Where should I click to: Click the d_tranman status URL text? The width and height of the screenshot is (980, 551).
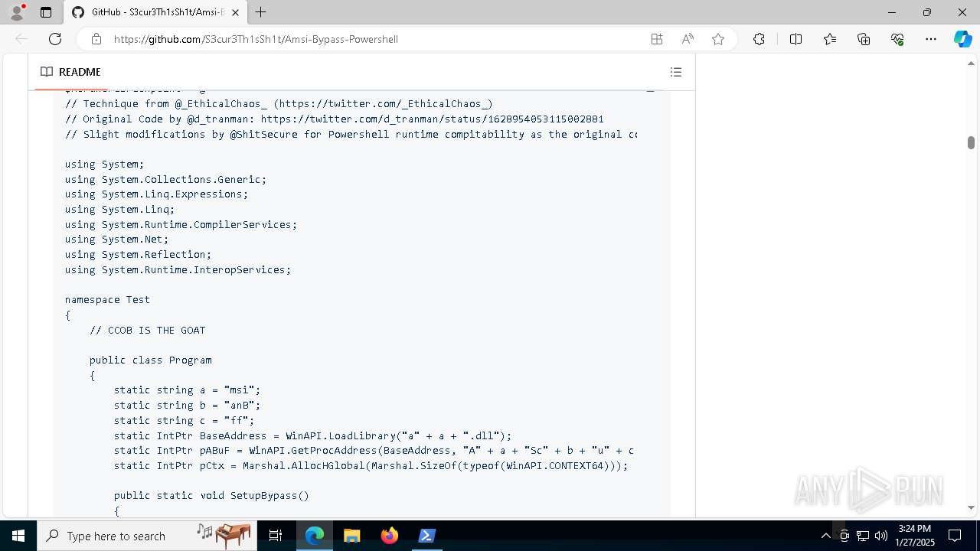433,119
